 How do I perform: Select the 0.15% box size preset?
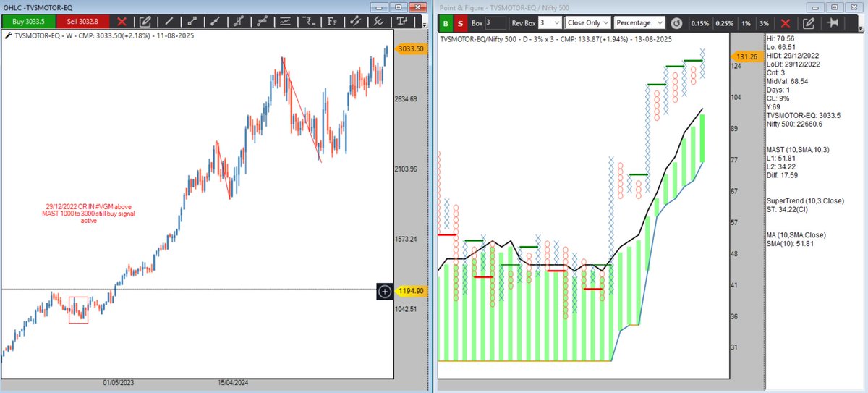[700, 23]
